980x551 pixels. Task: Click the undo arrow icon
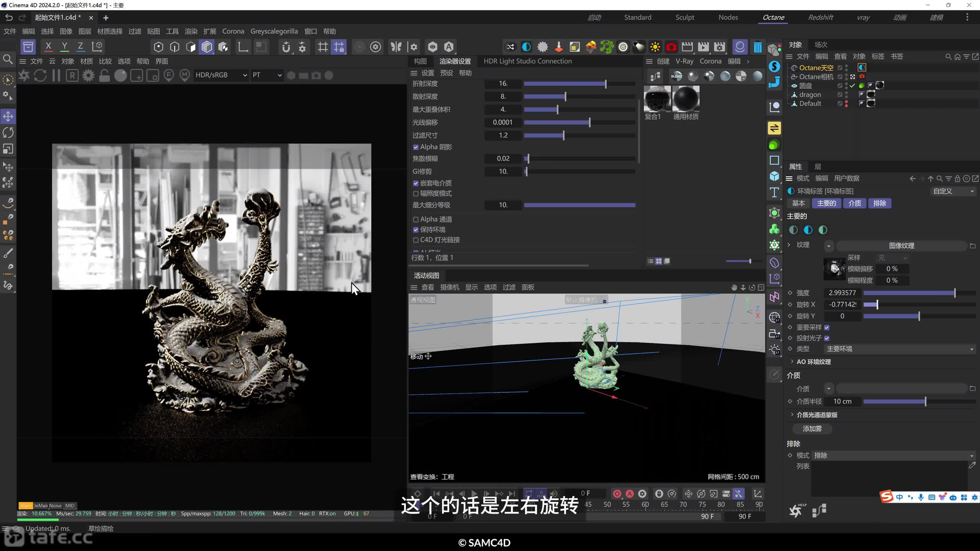[x=8, y=18]
